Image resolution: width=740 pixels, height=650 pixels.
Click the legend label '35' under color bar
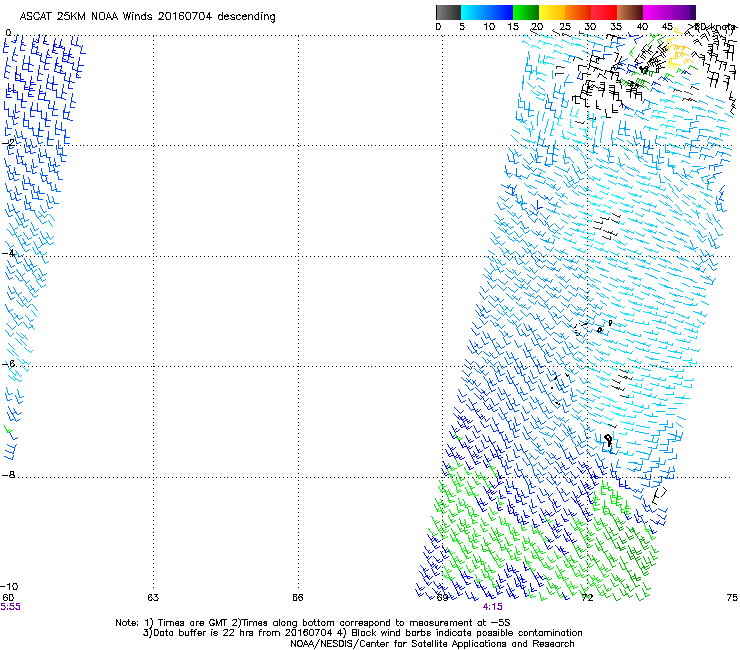[x=616, y=27]
